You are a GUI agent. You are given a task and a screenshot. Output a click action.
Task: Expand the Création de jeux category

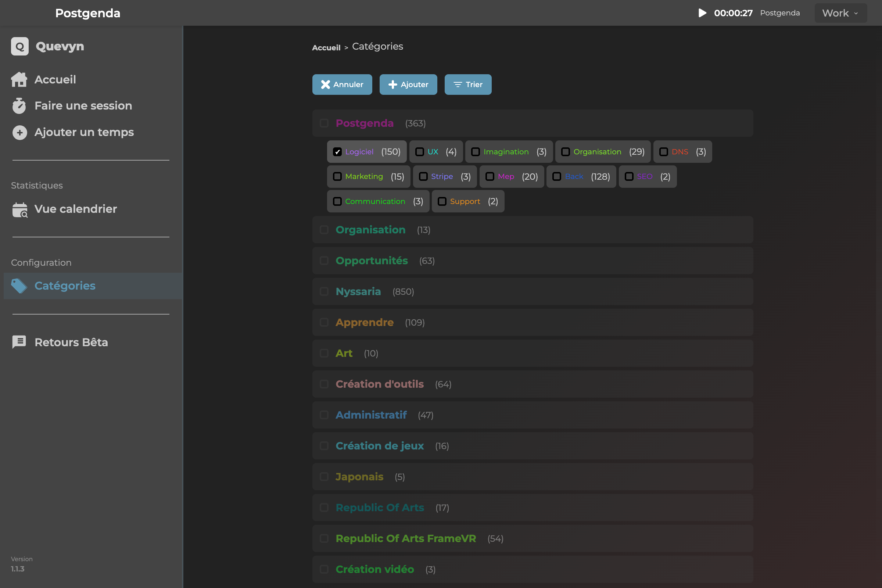pos(533,446)
